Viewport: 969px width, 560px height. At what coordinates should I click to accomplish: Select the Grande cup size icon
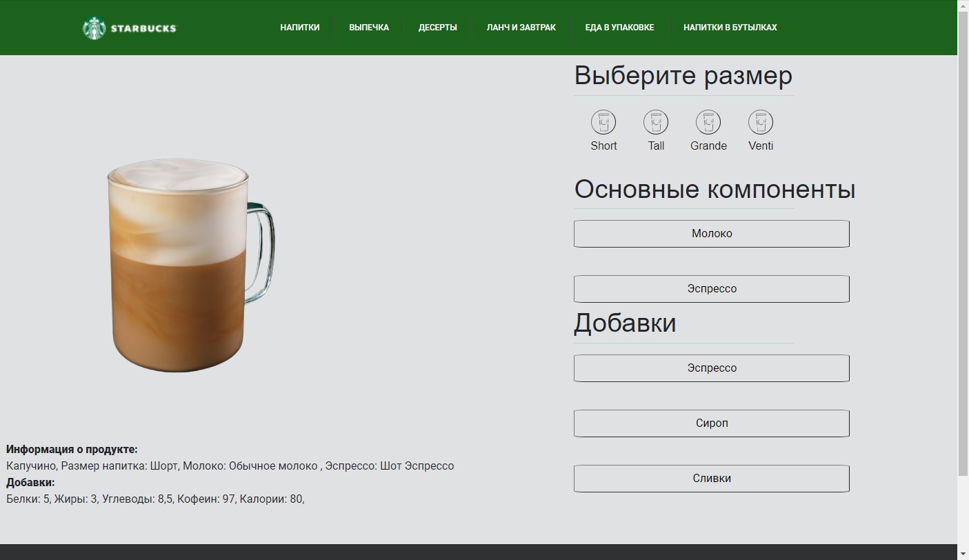tap(708, 123)
